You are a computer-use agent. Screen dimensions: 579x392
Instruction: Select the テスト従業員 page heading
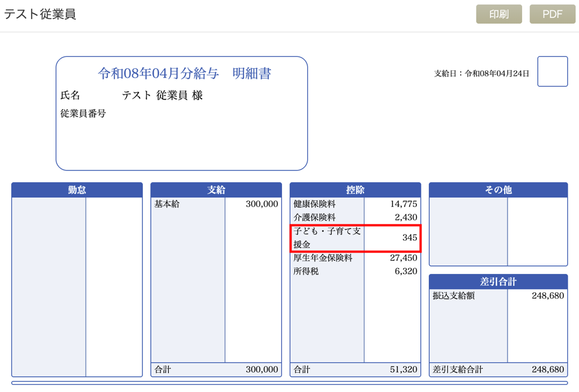point(40,14)
